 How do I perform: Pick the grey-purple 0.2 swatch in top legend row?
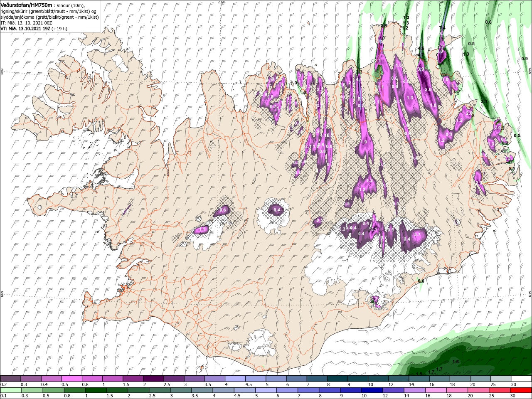(x=10, y=379)
